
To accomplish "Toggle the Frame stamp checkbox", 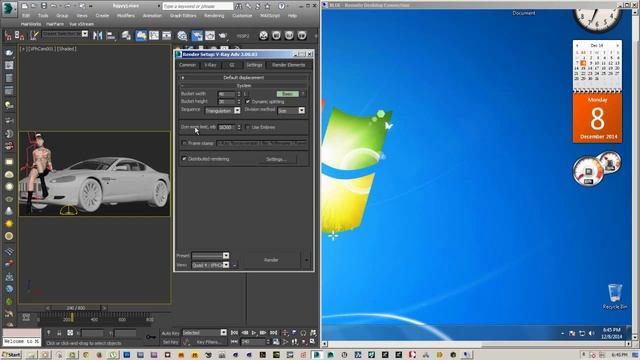I will (x=184, y=143).
